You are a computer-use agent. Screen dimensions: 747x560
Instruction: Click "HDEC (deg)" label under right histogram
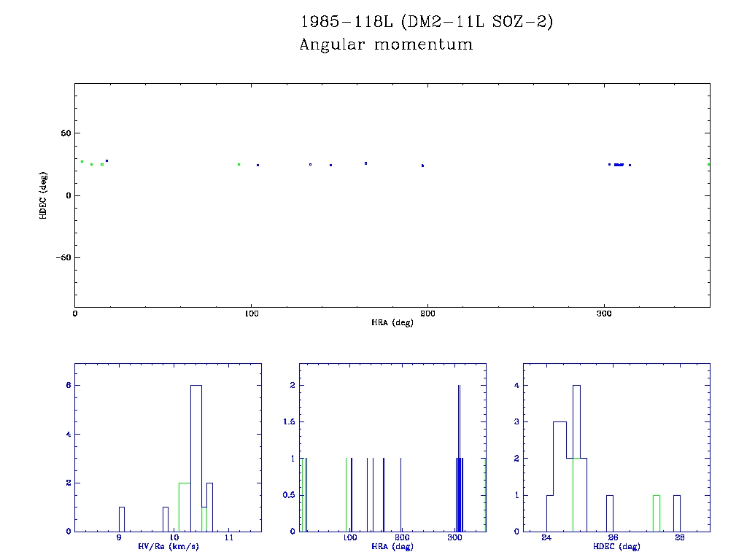[616, 545]
